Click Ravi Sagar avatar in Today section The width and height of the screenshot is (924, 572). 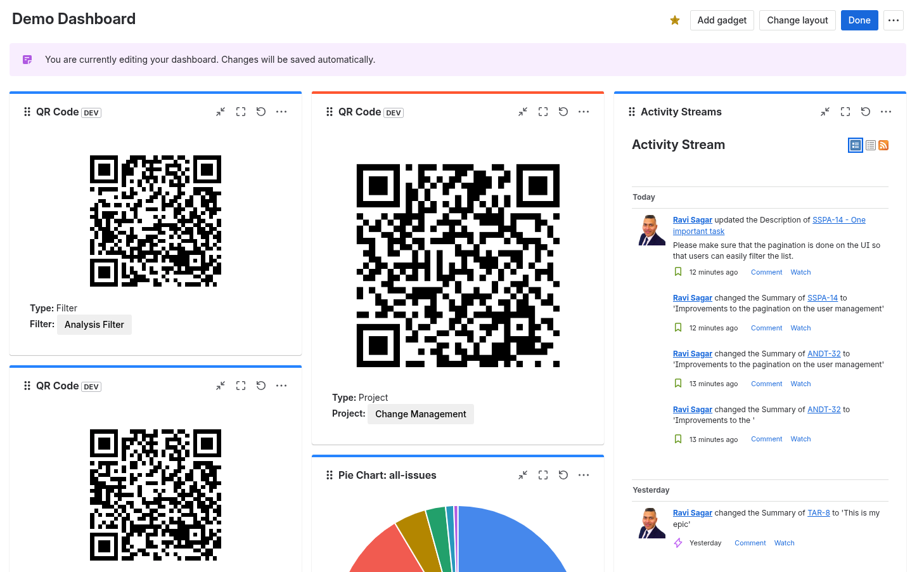point(652,230)
